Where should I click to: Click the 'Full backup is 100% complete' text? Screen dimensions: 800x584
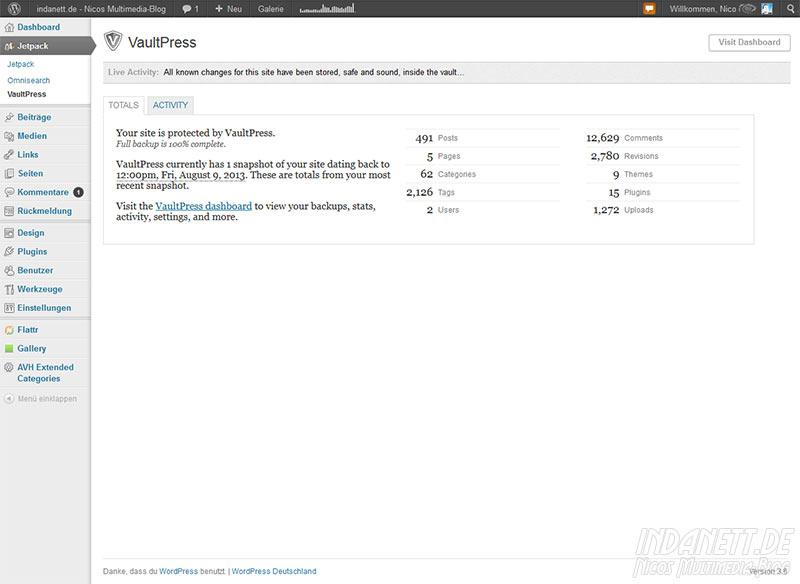coord(171,144)
